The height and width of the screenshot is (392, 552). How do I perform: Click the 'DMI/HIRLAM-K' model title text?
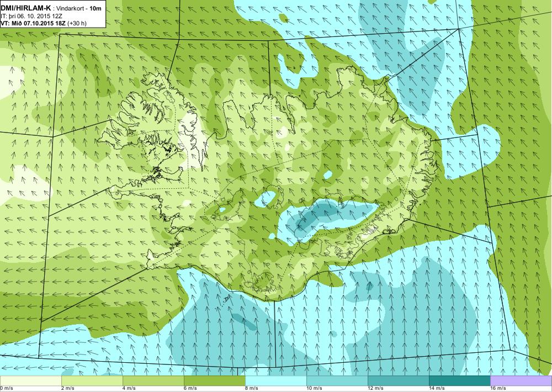(26, 8)
